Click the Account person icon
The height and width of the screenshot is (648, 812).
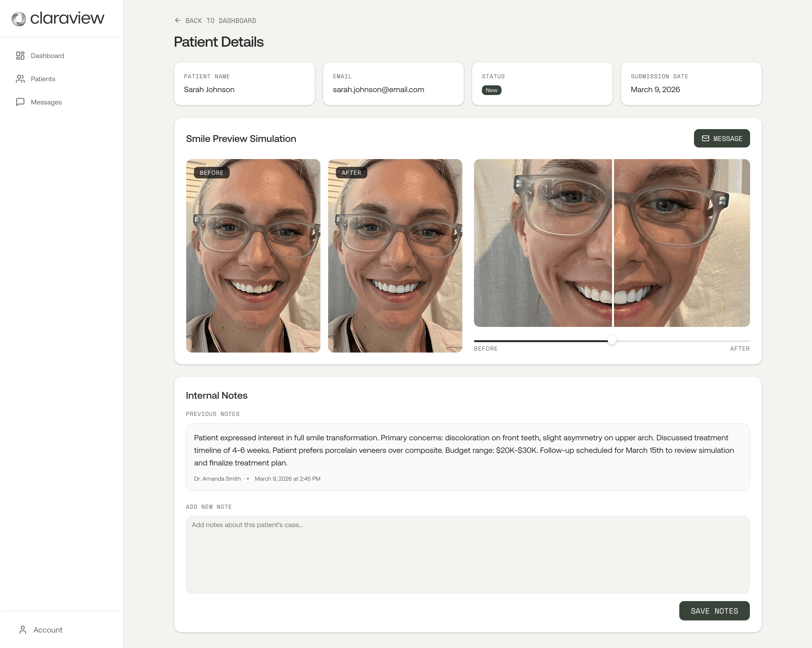pos(22,630)
